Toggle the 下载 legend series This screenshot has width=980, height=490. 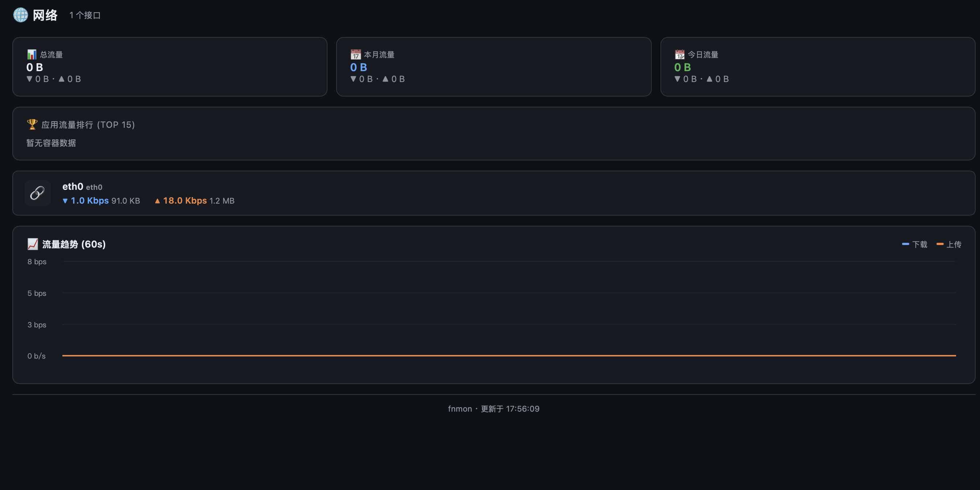click(x=915, y=244)
